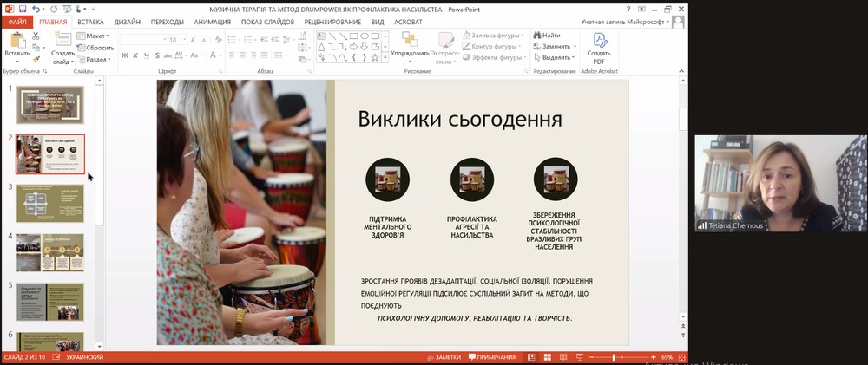
Task: Open the Вставка ribbon tab
Action: tap(90, 22)
